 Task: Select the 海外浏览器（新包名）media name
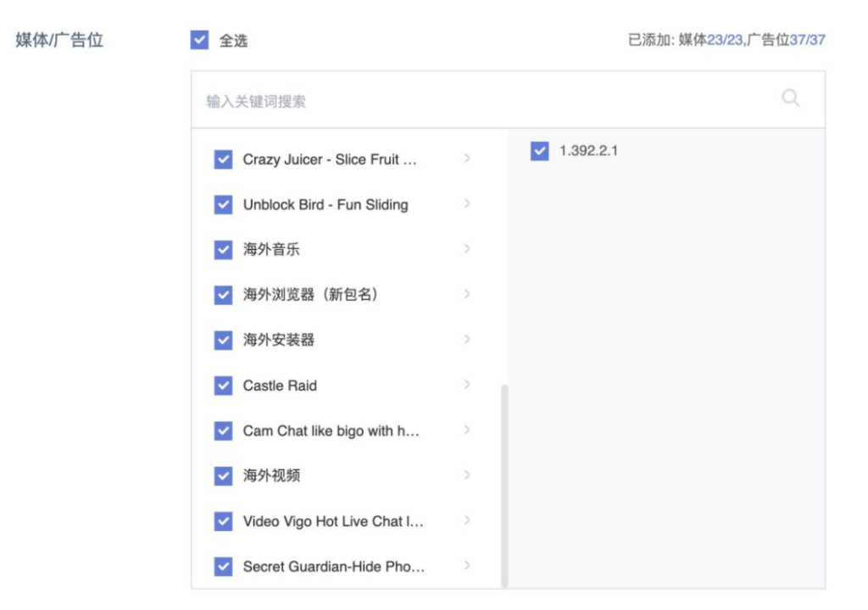[312, 295]
